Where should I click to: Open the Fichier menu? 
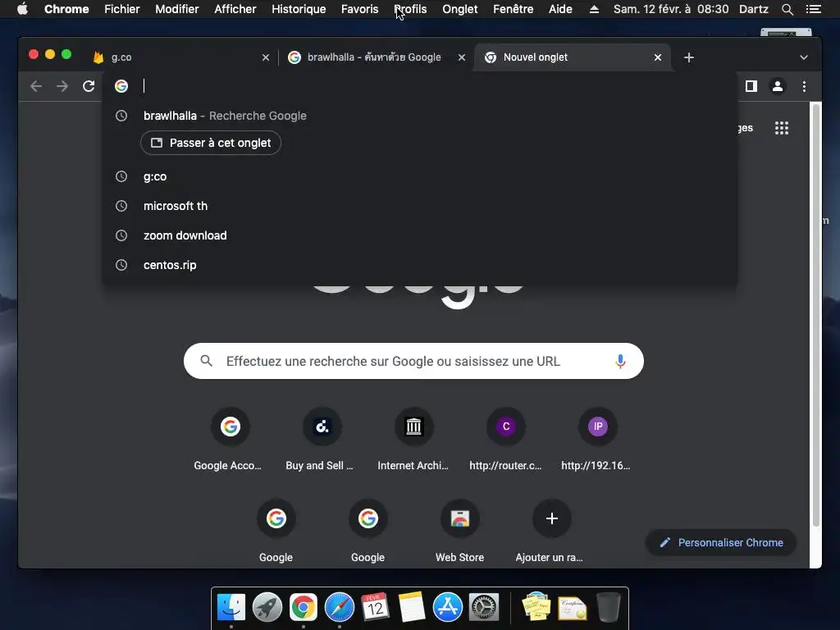click(x=122, y=9)
